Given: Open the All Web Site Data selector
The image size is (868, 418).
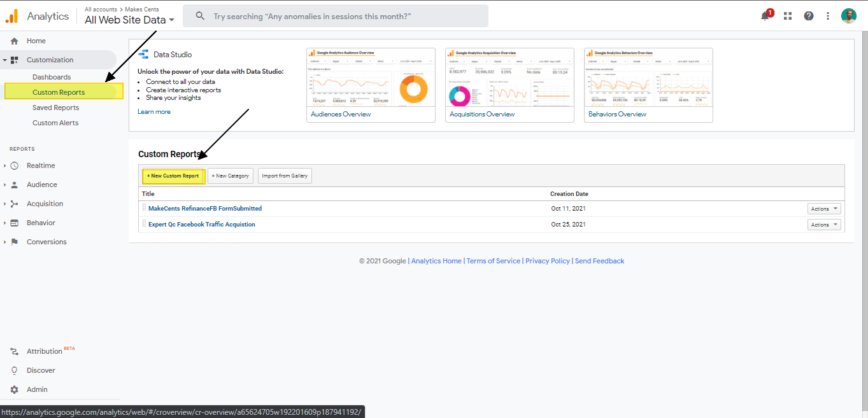Looking at the screenshot, I should tap(129, 20).
